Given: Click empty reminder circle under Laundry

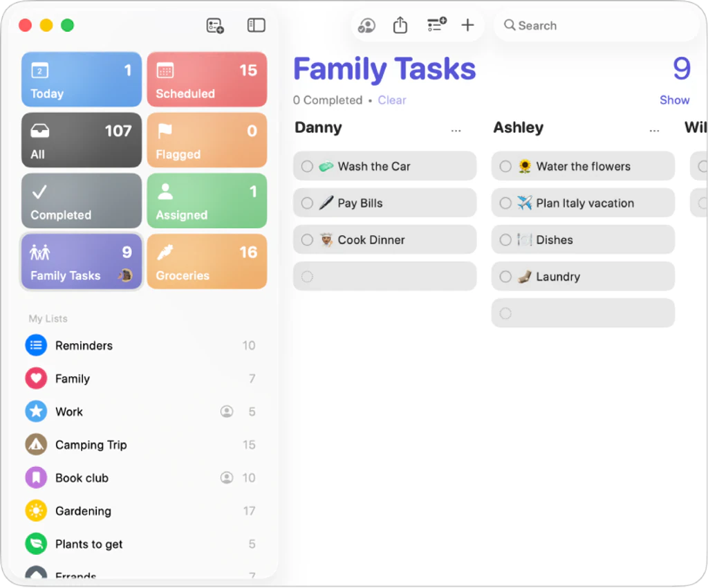Looking at the screenshot, I should click(505, 313).
